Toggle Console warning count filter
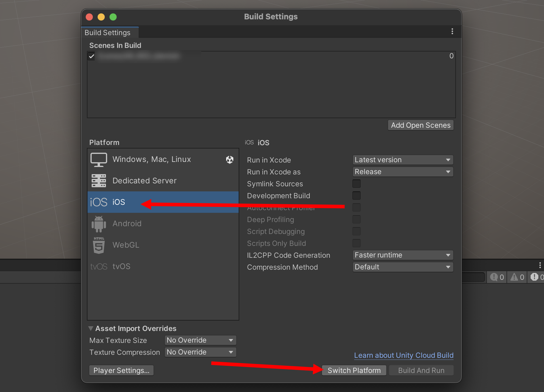Screen dimensions: 544x392 [517, 277]
